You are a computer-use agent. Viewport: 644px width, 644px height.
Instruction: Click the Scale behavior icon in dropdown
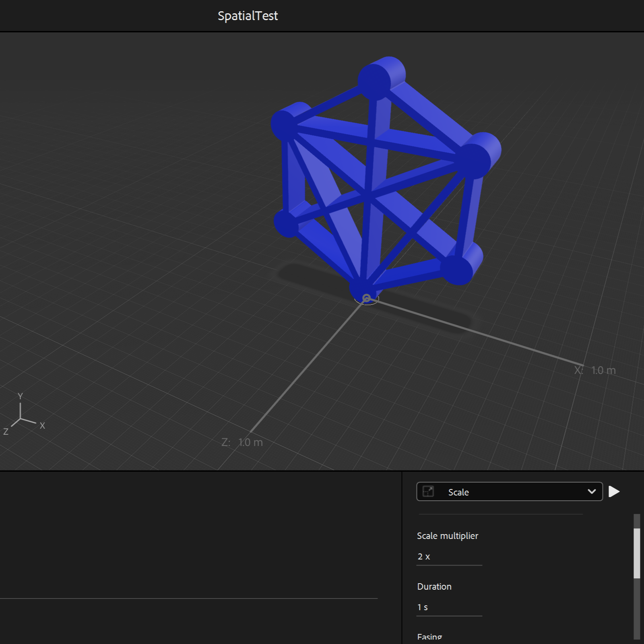click(428, 491)
